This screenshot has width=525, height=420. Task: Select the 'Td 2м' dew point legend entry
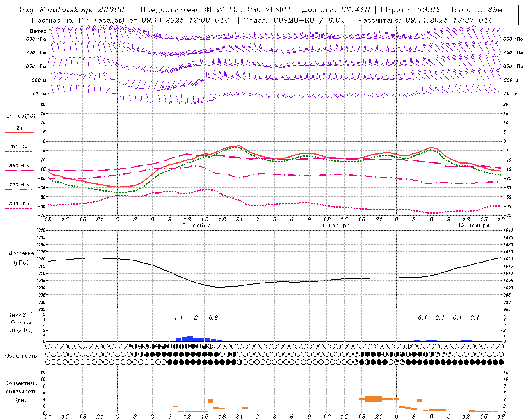click(19, 147)
